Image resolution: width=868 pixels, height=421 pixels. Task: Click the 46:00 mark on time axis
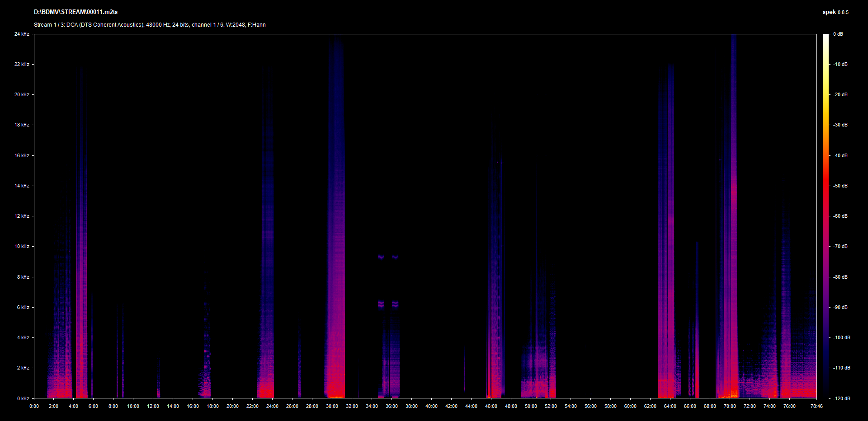click(x=491, y=406)
